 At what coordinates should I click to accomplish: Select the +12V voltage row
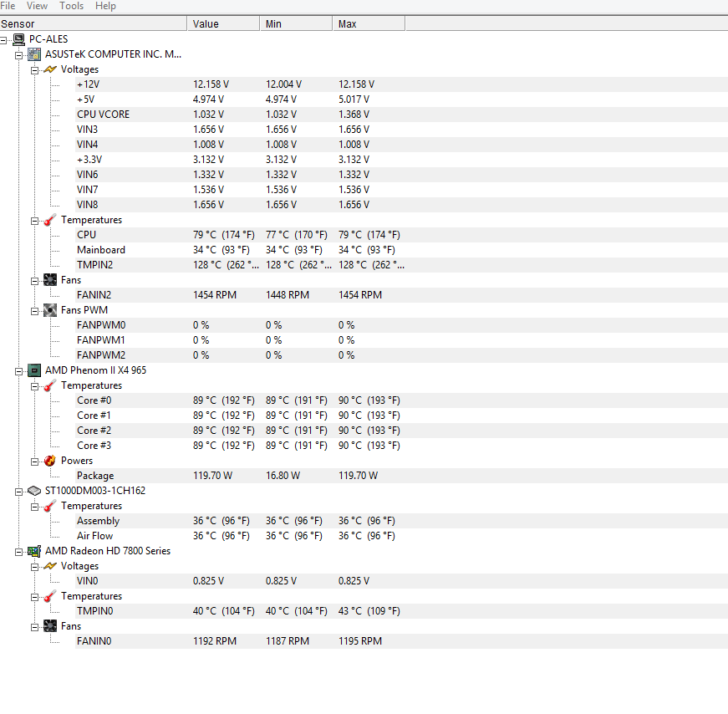tap(401, 84)
